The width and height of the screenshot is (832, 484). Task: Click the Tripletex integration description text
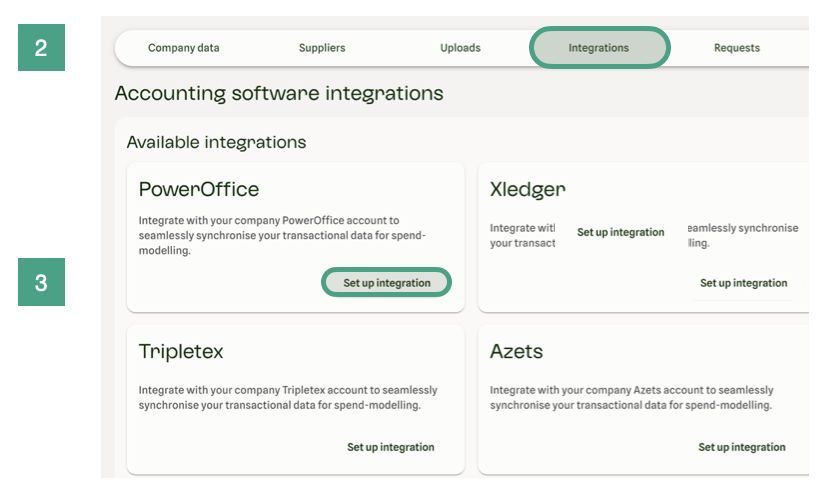point(288,397)
